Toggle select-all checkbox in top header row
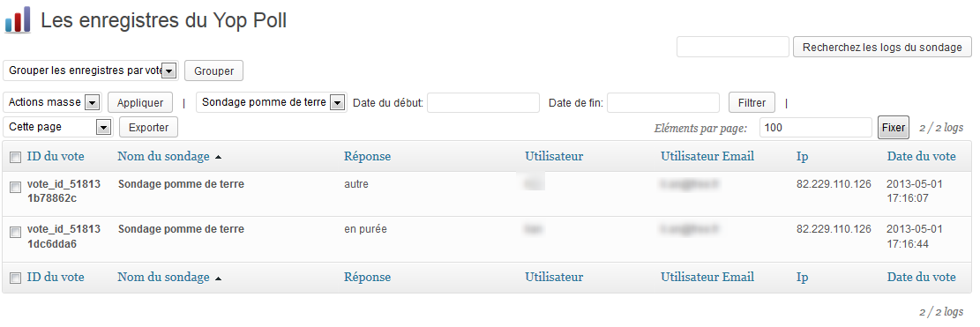Image resolution: width=980 pixels, height=327 pixels. pyautogui.click(x=16, y=158)
